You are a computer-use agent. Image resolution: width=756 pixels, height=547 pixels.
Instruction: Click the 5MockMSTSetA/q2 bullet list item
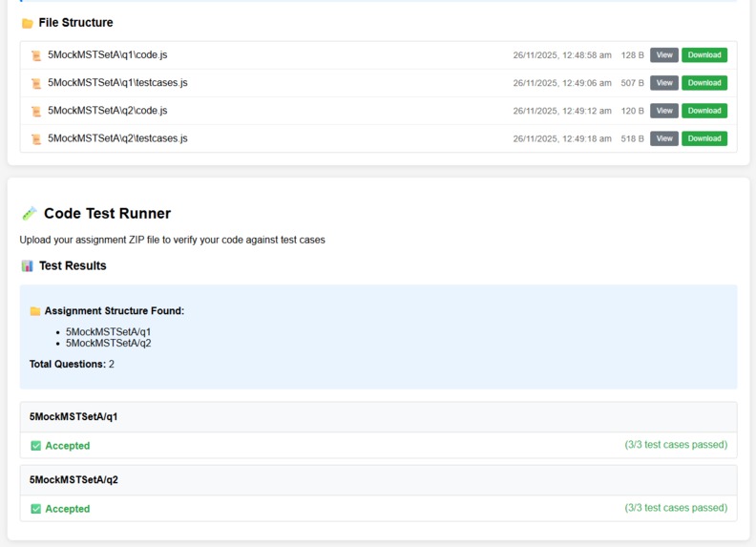coord(108,343)
